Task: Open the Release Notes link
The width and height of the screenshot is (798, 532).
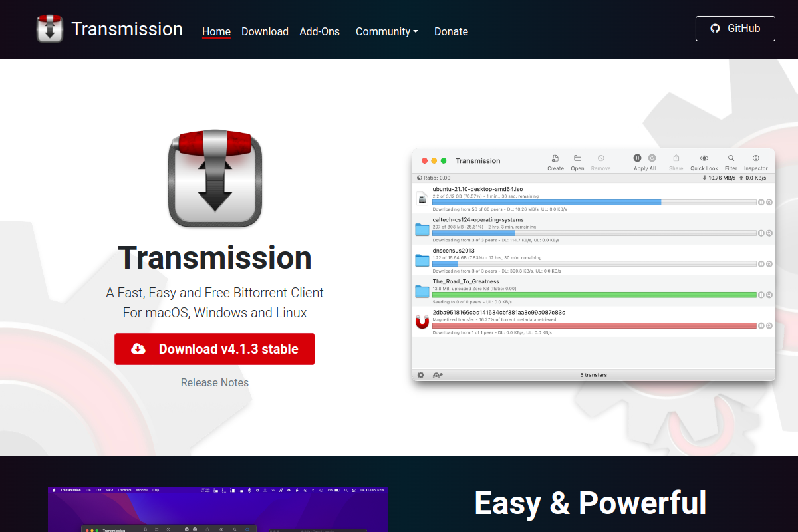Action: (x=215, y=382)
